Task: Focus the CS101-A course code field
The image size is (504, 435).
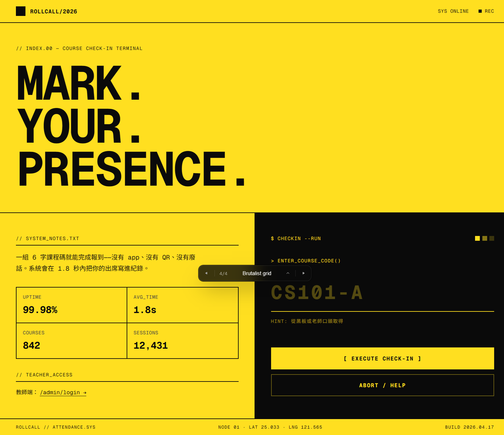Action: pyautogui.click(x=382, y=293)
